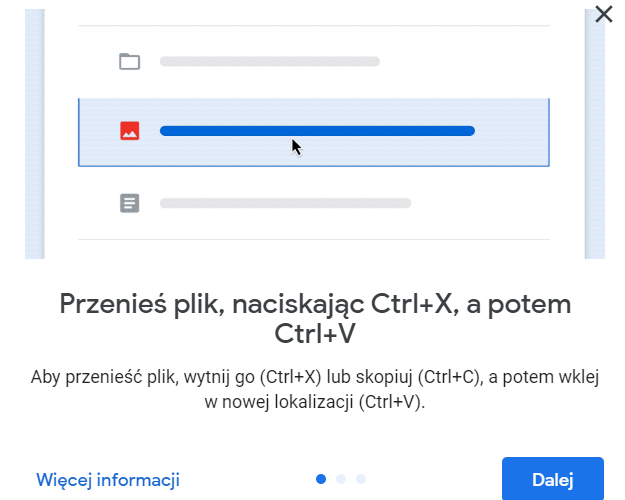Click the left light-blue side strip
The height and width of the screenshot is (500, 625).
pos(35,134)
